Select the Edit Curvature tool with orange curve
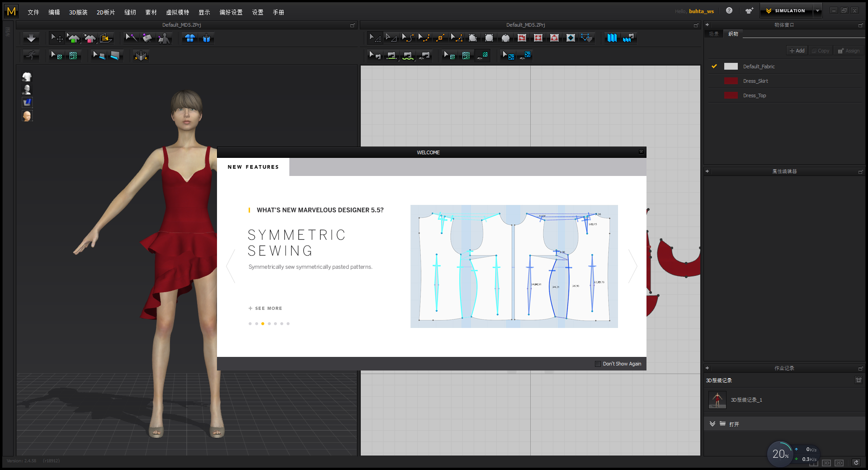868x470 pixels. (x=407, y=38)
